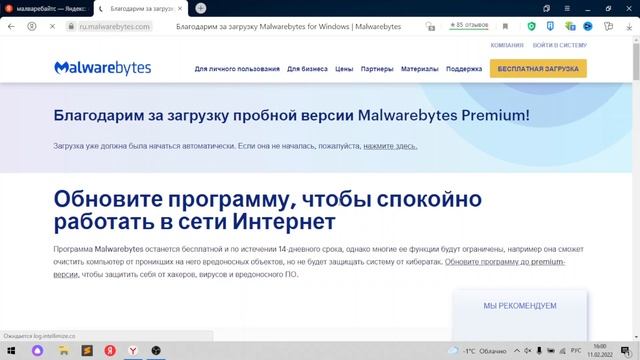Viewport: 640px width, 360px height.
Task: Click the vertical page scrollbar thumb
Action: [636, 61]
